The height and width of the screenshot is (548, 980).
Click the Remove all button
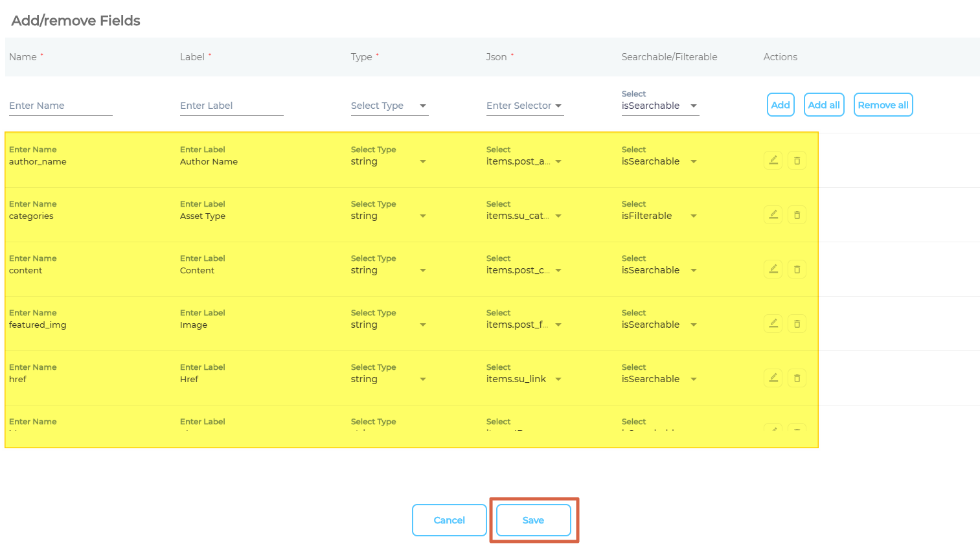coord(883,105)
